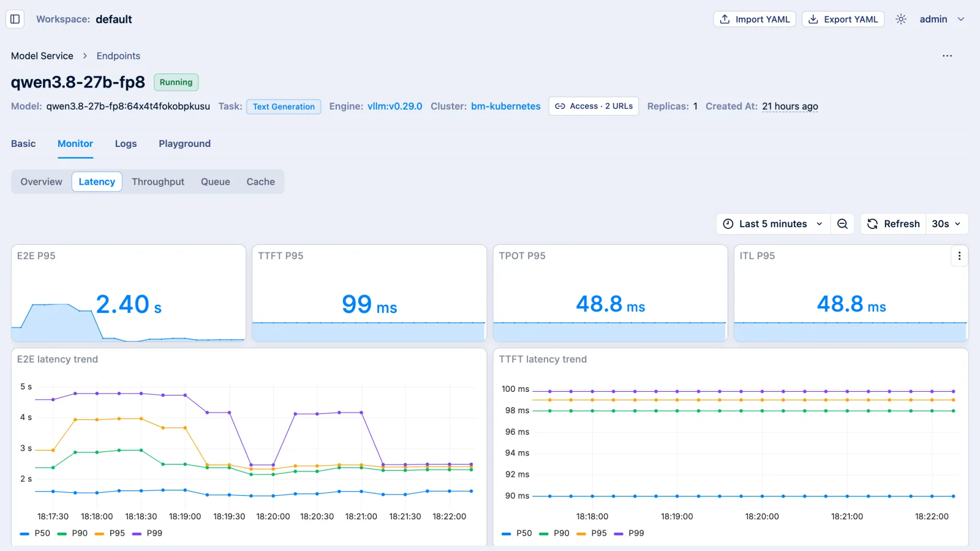
Task: Click the Import YAML button
Action: [755, 19]
